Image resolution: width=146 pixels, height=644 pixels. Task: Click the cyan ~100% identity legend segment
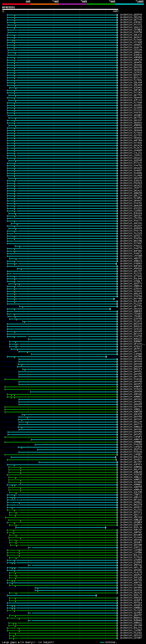(130, 4)
